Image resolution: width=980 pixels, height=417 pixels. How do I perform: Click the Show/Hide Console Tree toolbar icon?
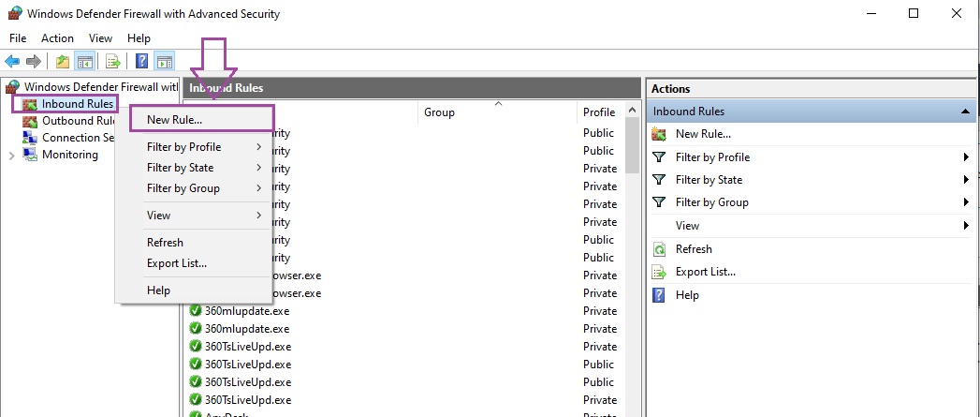point(84,62)
